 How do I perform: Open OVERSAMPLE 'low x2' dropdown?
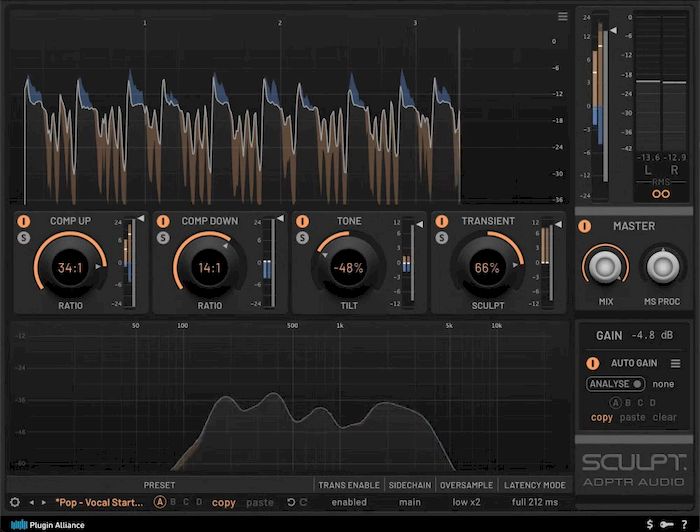(467, 503)
